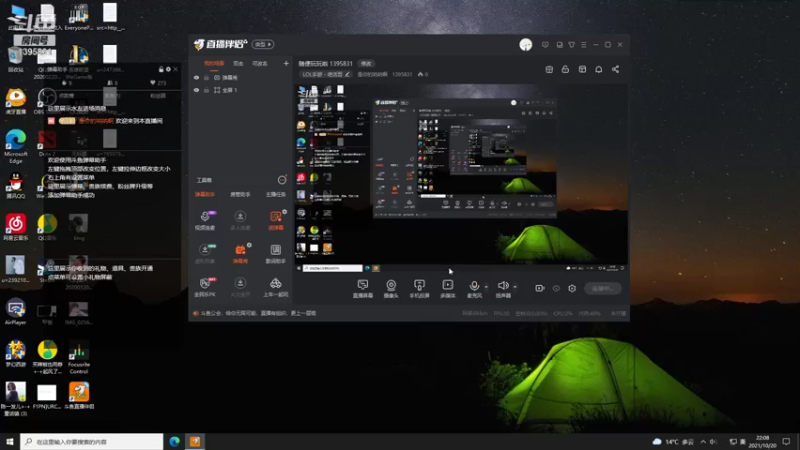
Task: Expand microphone options arrow
Action: coord(486,287)
